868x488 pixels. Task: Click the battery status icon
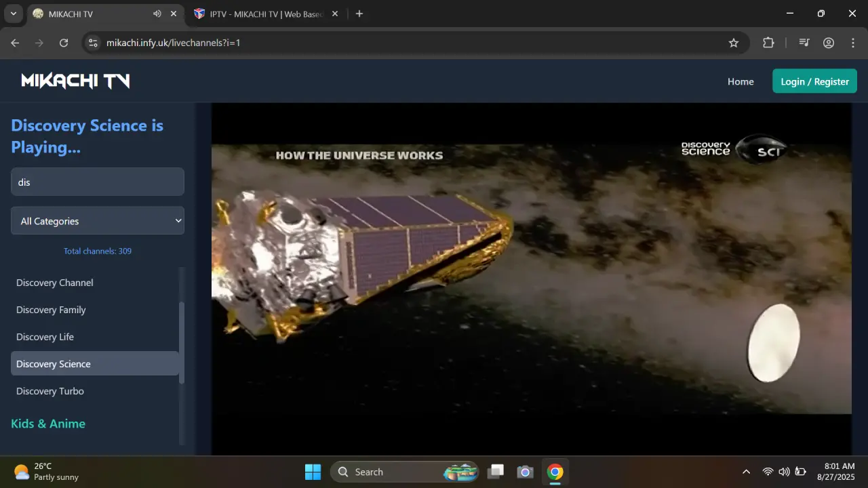click(801, 472)
